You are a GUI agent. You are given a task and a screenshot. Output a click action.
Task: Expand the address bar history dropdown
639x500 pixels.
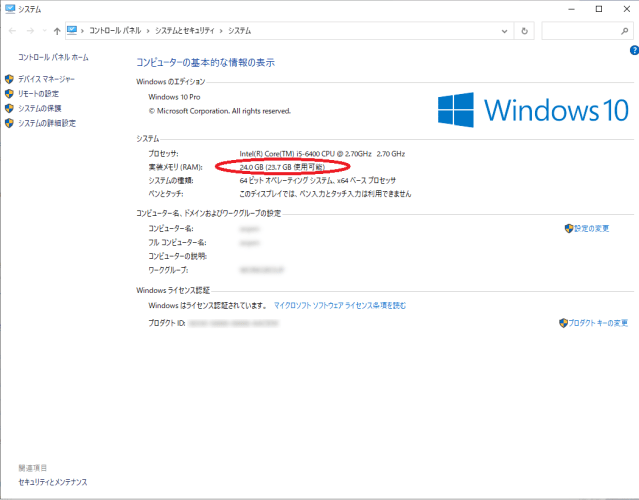[506, 31]
